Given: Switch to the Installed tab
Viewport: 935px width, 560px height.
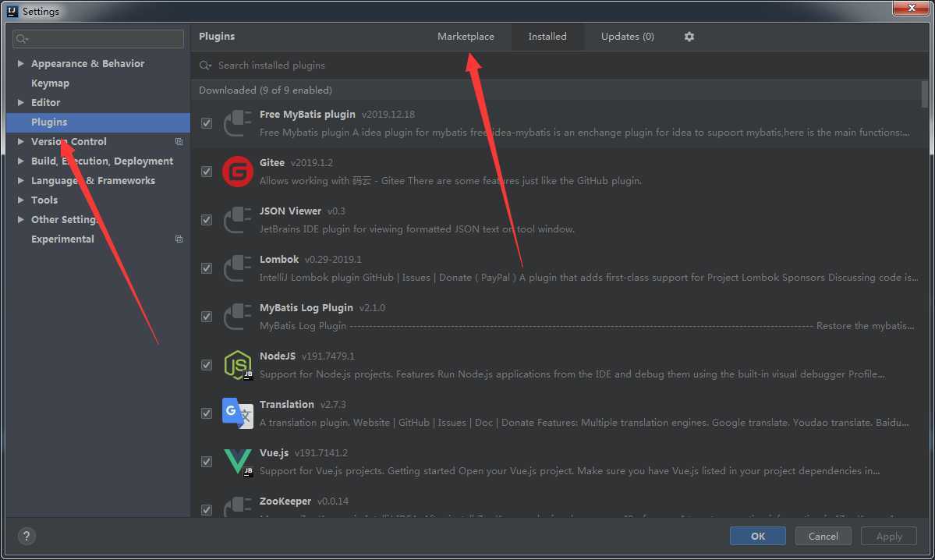Looking at the screenshot, I should (x=547, y=37).
